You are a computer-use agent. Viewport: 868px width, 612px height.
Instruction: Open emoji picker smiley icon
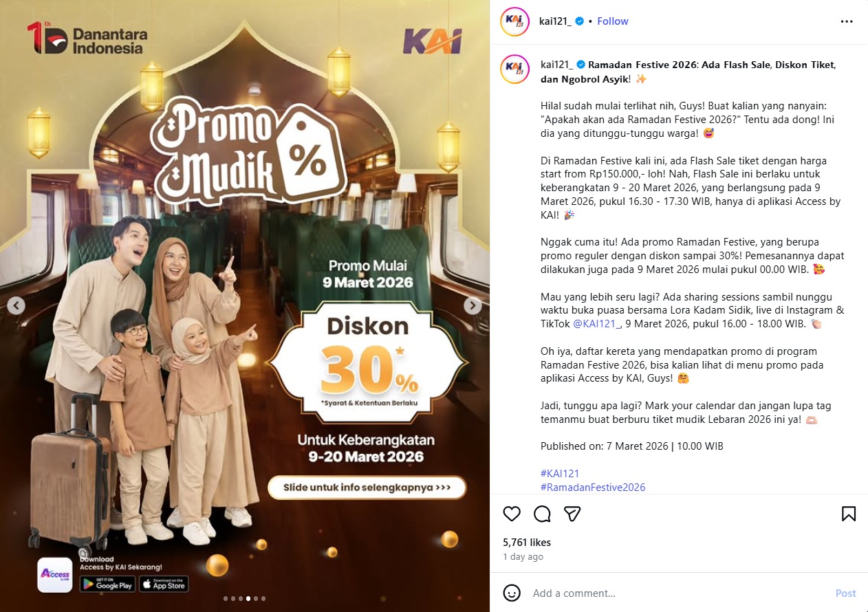[x=512, y=593]
